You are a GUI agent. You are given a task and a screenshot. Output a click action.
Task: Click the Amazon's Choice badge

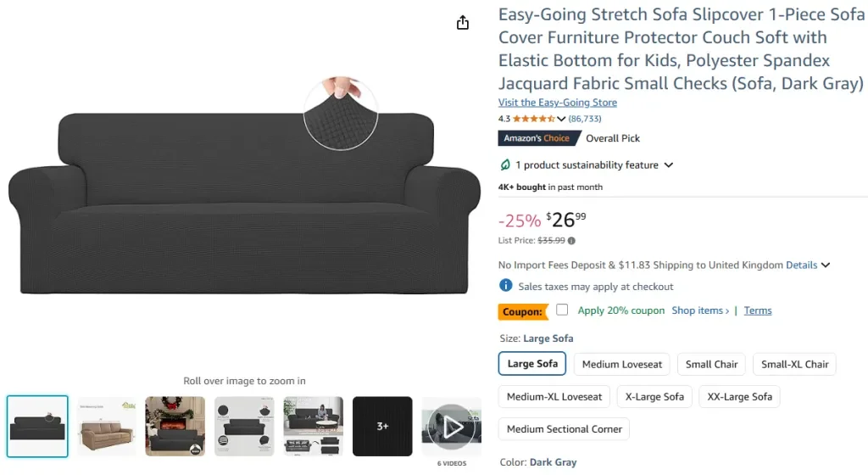coord(537,138)
